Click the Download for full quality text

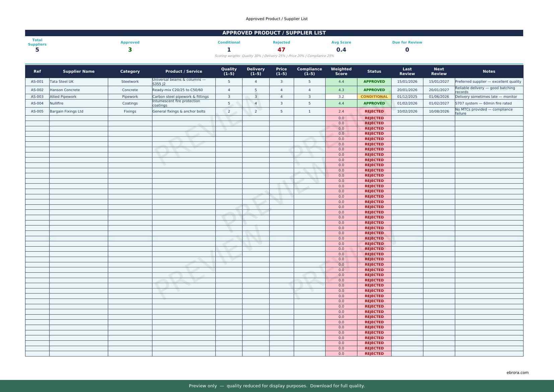tap(337, 386)
